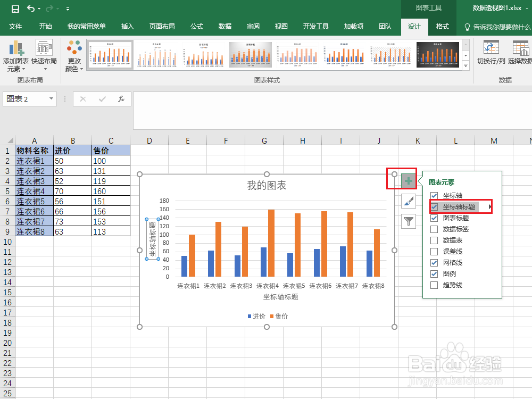
Task: Open quick access toolbar customize dropdown
Action: point(67,9)
